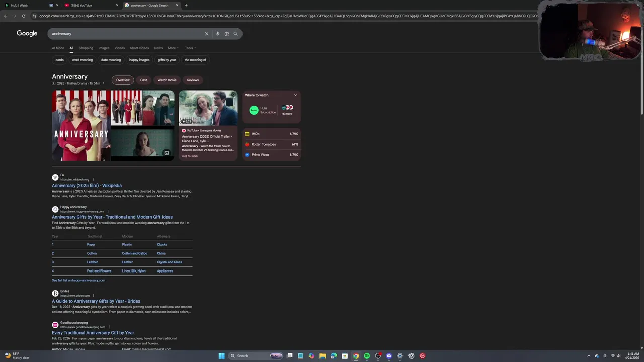Switch to Shopping results tab
This screenshot has width=644, height=362.
(86, 48)
